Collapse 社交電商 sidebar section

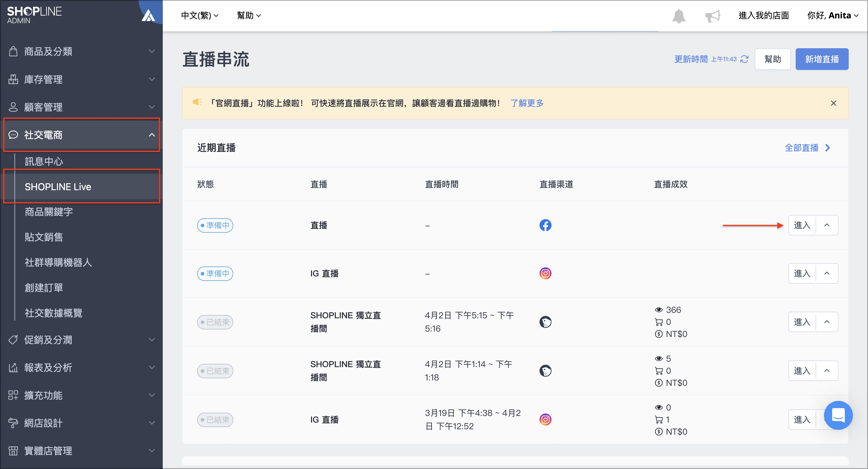(x=152, y=135)
